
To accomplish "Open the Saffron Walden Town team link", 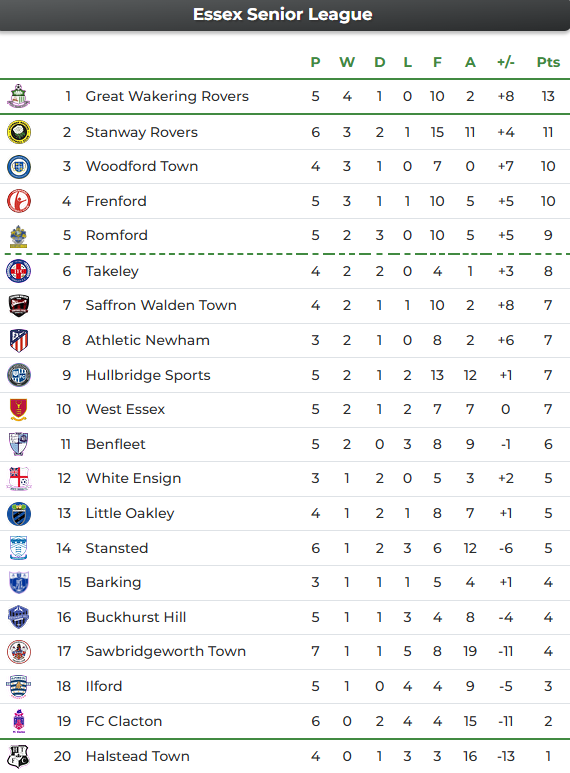I will (161, 305).
